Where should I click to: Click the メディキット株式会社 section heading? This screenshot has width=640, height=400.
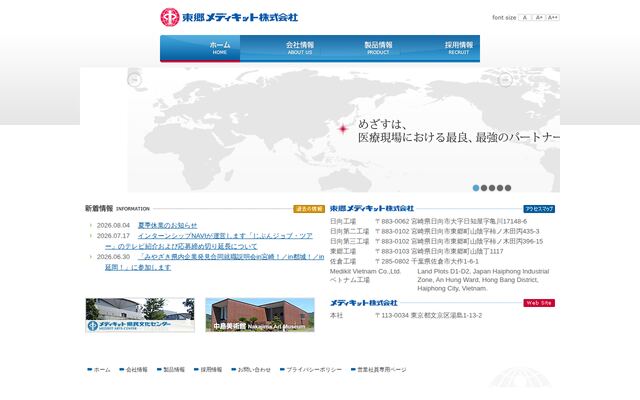pyautogui.click(x=364, y=303)
